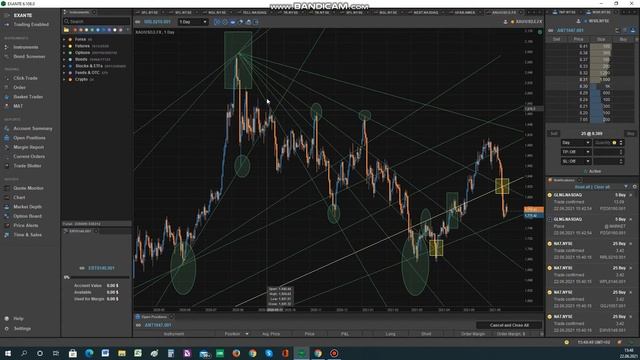The height and width of the screenshot is (360, 640).
Task: Open the Option Board
Action: coord(27,216)
